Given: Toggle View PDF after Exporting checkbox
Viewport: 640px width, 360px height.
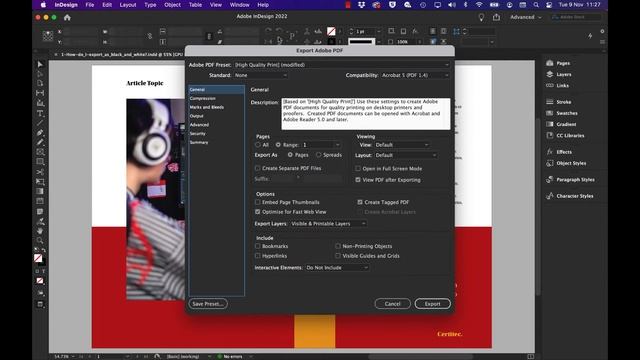Looking at the screenshot, I should point(358,180).
